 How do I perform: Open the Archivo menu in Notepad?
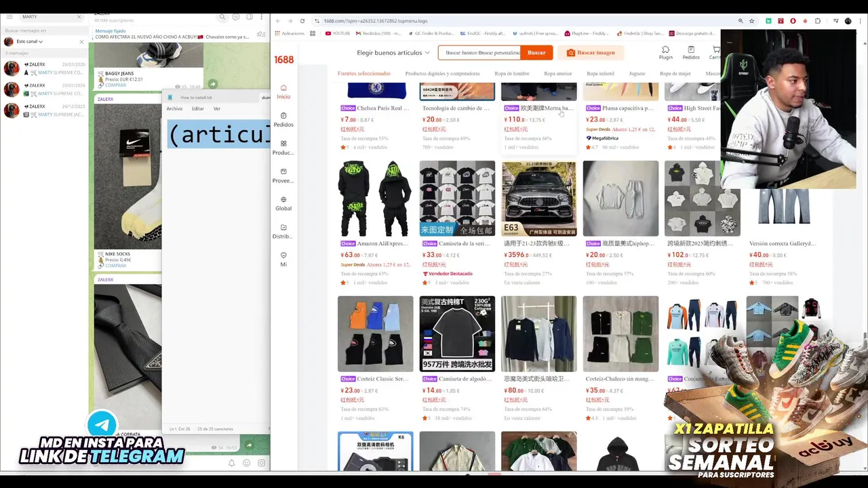(x=174, y=108)
